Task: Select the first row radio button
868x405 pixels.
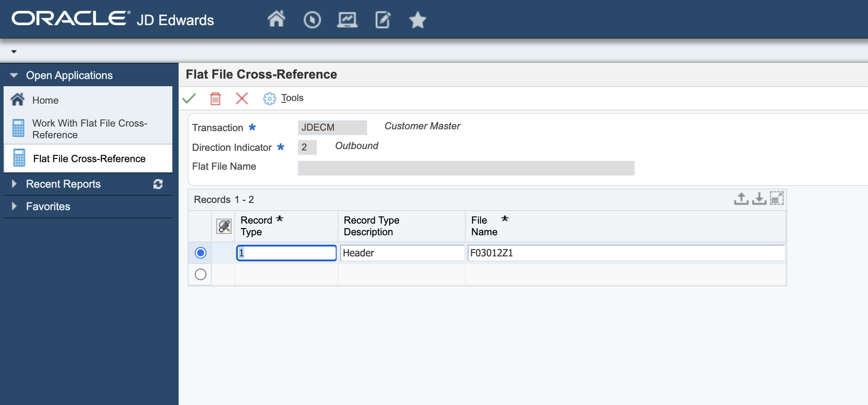Action: pos(201,253)
